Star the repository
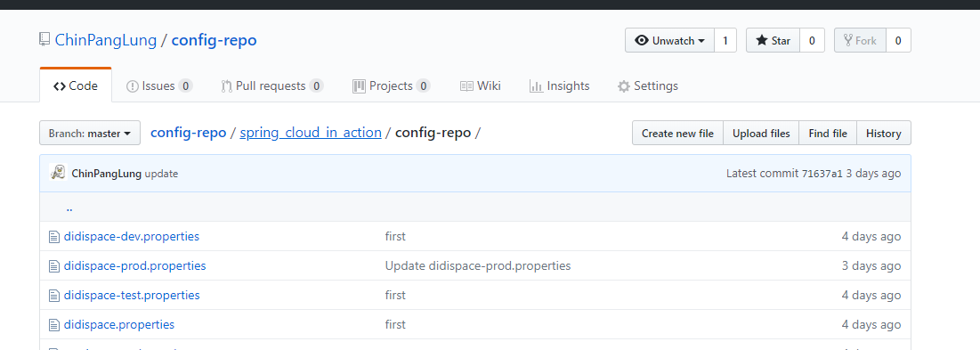The width and height of the screenshot is (980, 350). [x=773, y=41]
